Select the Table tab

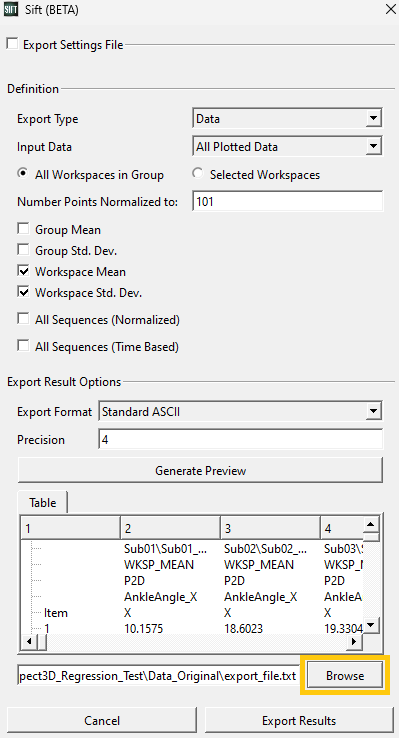pos(42,502)
